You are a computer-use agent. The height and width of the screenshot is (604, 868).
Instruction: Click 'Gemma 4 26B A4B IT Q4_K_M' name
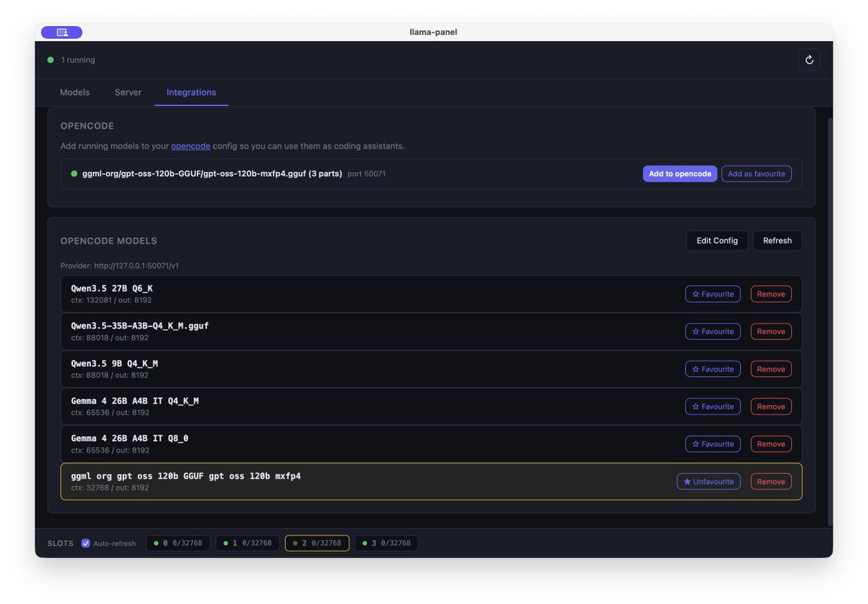(x=135, y=401)
